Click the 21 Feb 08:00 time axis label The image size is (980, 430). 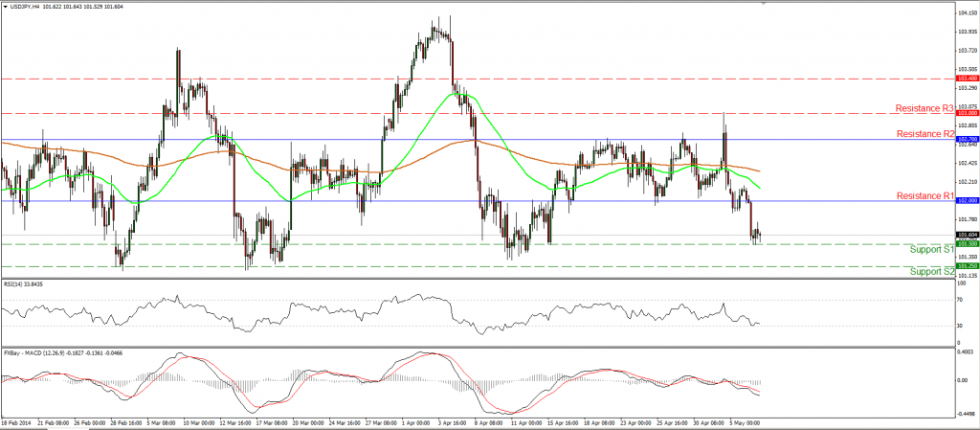[x=54, y=422]
